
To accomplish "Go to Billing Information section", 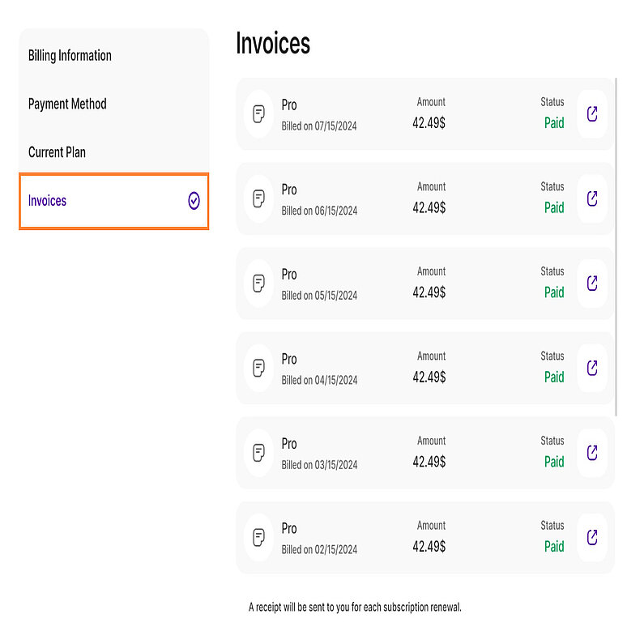I will (70, 56).
